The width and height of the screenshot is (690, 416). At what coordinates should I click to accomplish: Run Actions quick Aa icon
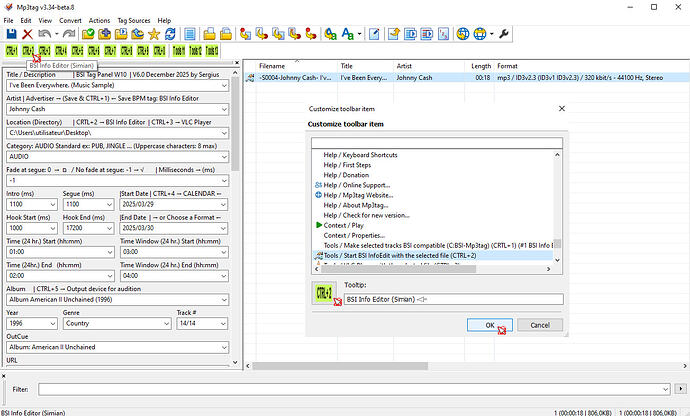347,34
